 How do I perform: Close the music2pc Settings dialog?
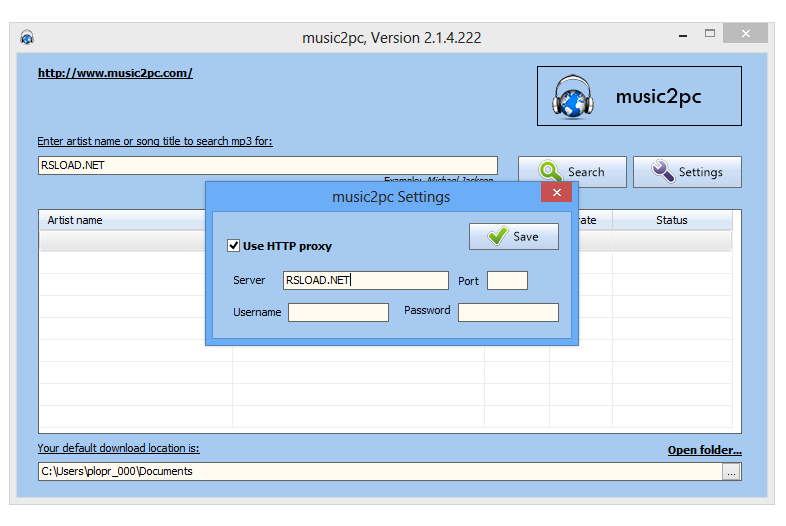tap(556, 193)
